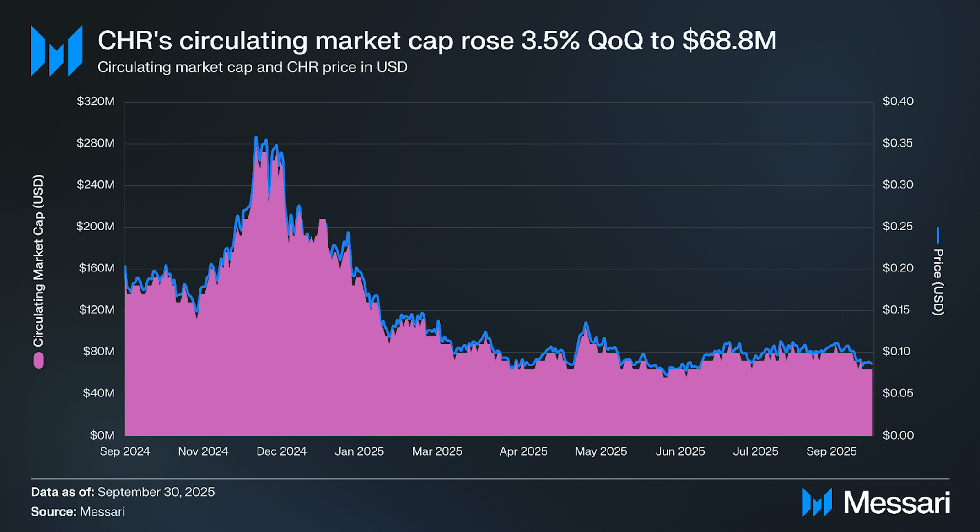The width and height of the screenshot is (980, 532).
Task: Click the Jun 2025 x-axis label
Action: click(680, 451)
